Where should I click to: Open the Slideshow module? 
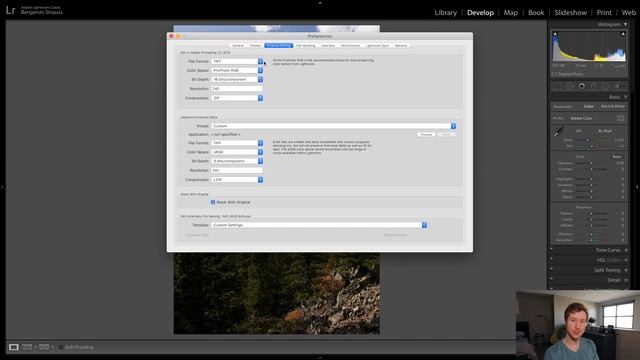(570, 13)
